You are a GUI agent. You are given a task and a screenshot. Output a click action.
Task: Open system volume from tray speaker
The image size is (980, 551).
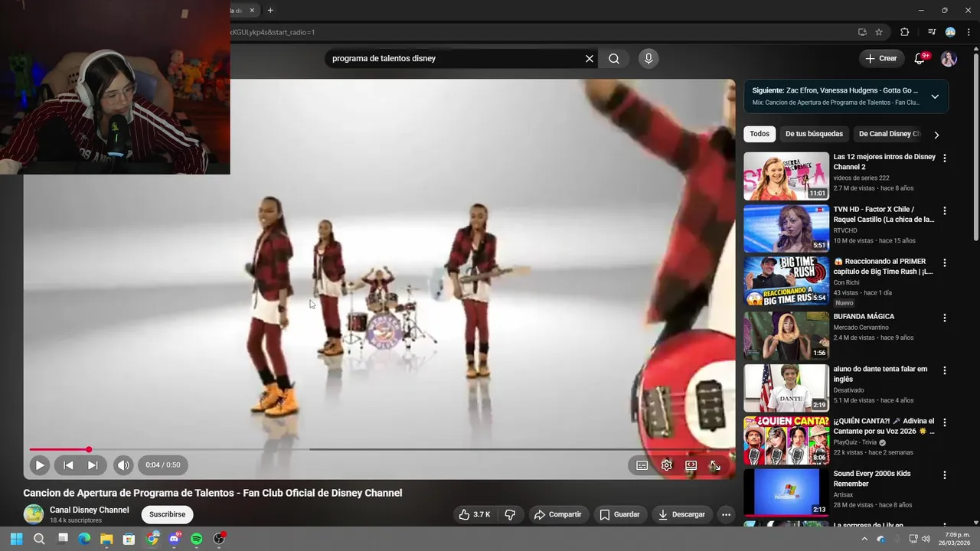point(926,539)
